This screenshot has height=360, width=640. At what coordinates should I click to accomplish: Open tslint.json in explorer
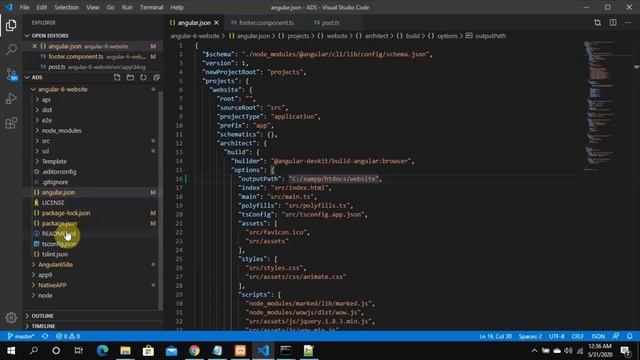(x=55, y=254)
